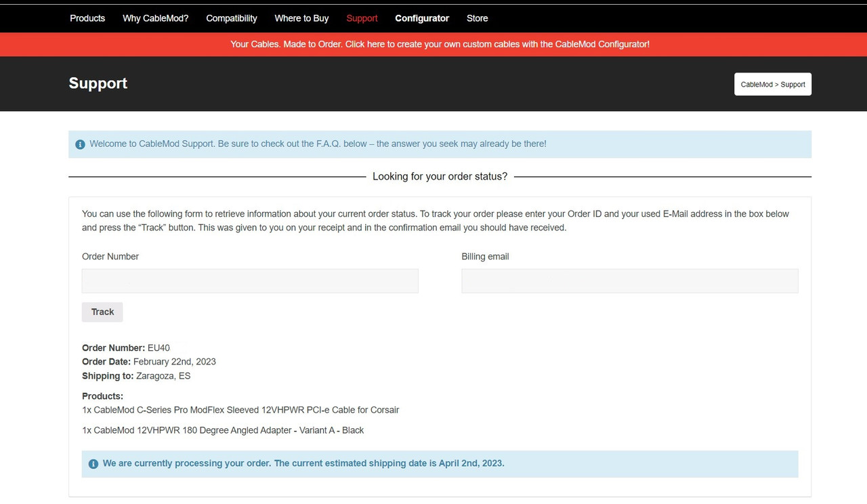Click the estimated shipping date April 2nd message

303,464
